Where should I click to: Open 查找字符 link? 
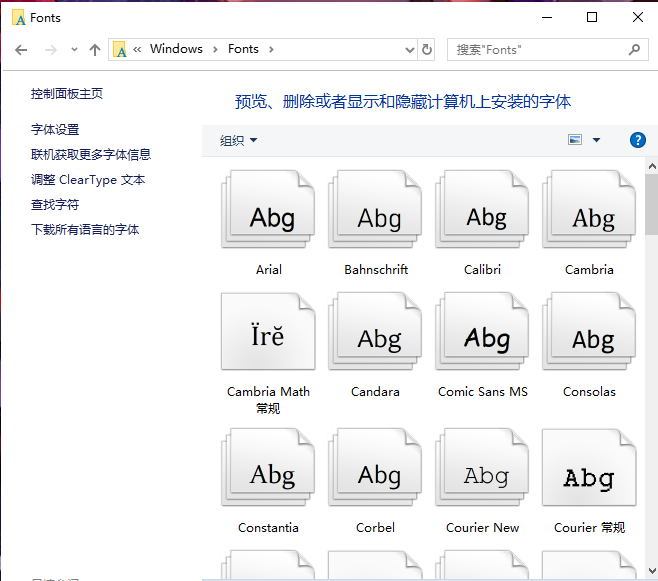click(55, 205)
